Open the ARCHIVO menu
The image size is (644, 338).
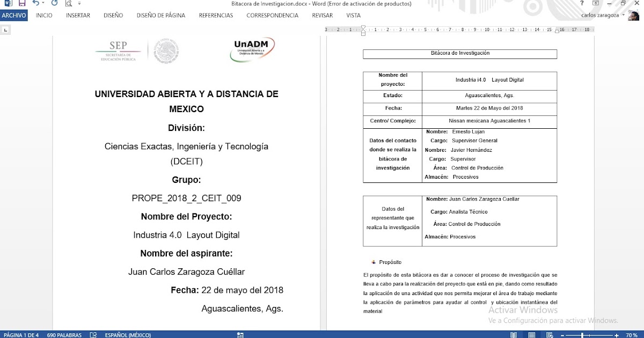coord(13,15)
